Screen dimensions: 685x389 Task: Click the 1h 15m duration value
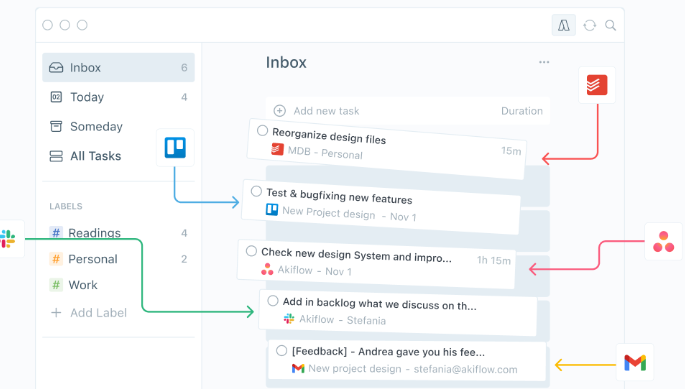[x=494, y=260]
